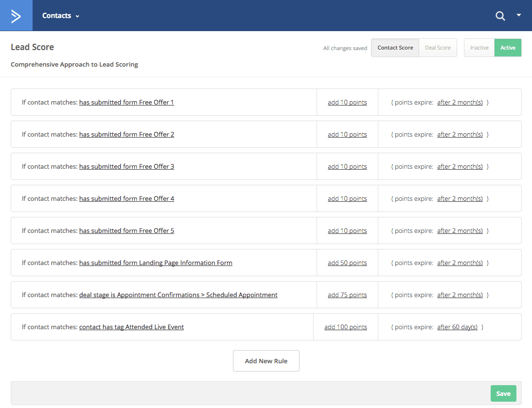The width and height of the screenshot is (532, 408).
Task: Change 'add 50 points' for Landing Page form rule
Action: click(347, 263)
